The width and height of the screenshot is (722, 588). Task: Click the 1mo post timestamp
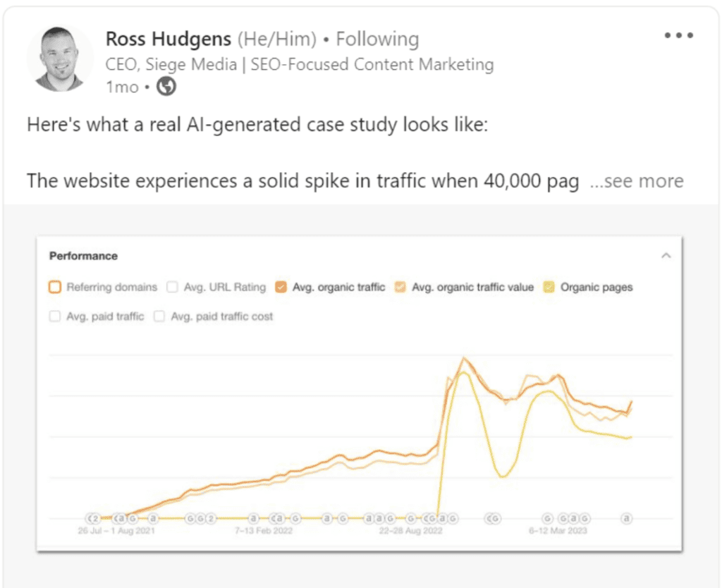tap(121, 87)
